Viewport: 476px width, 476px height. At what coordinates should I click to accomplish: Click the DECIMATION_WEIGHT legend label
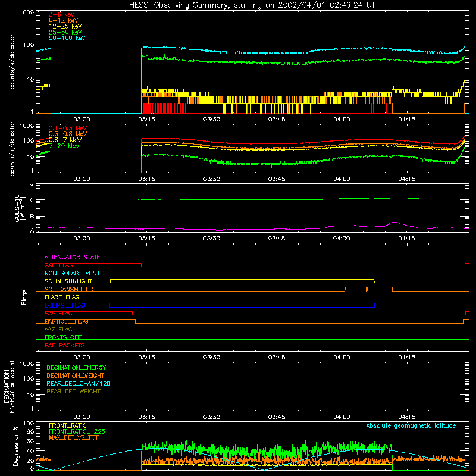pos(76,376)
